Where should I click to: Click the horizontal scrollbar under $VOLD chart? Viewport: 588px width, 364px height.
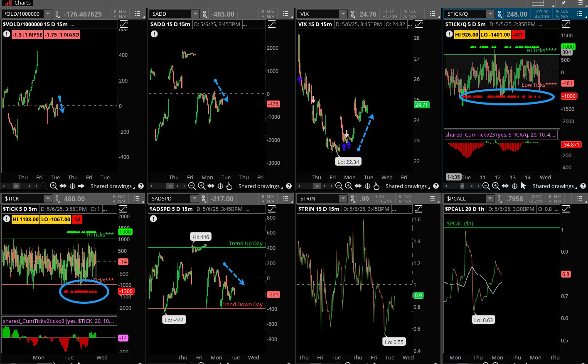17,186
